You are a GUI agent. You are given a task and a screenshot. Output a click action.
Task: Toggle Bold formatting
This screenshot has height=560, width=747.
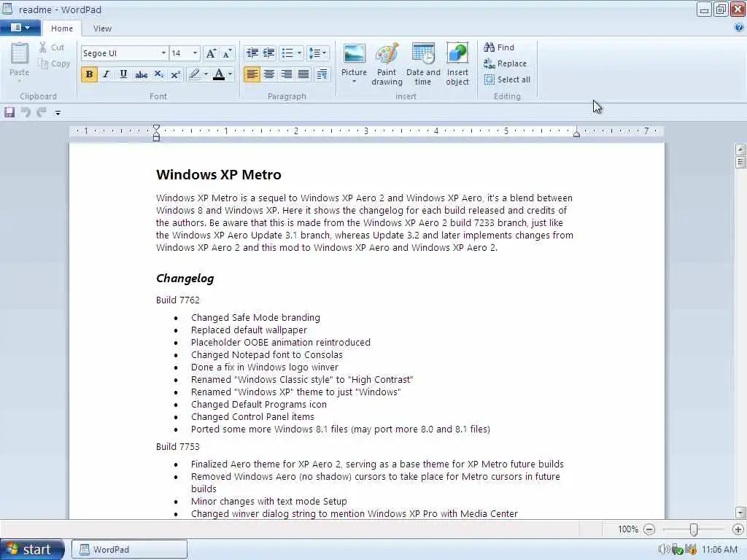89,74
